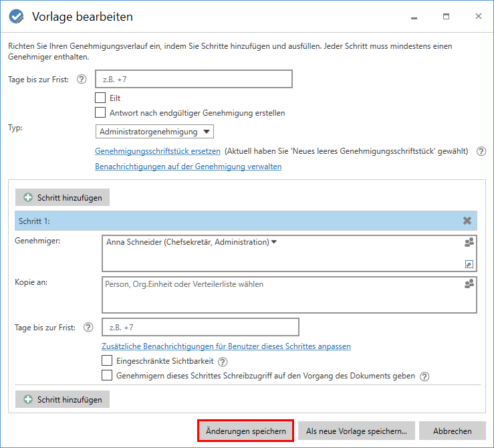Click 'Als neue Vorlage speichern...' button
The image size is (494, 448).
[x=356, y=431]
